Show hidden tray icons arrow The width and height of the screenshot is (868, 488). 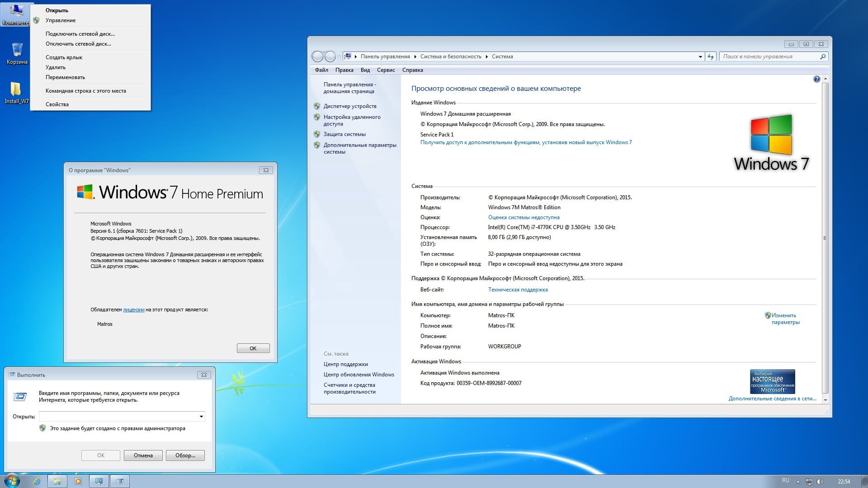(798, 482)
